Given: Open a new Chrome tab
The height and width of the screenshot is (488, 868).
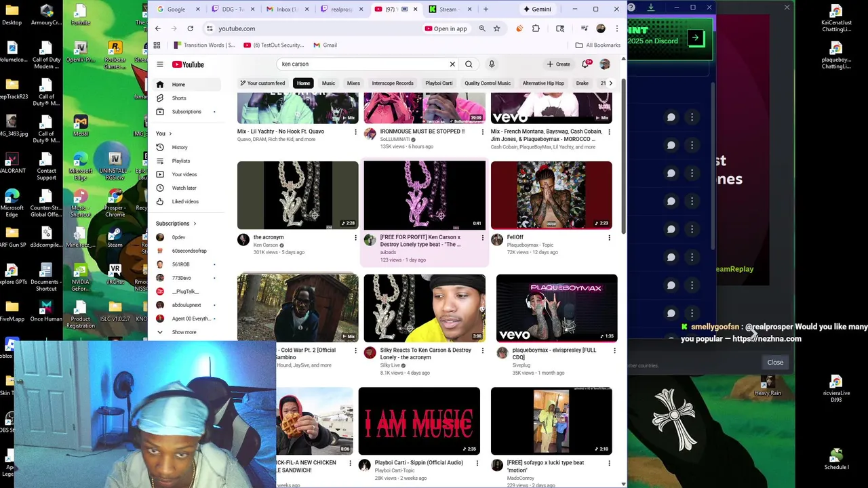Looking at the screenshot, I should click(x=486, y=9).
